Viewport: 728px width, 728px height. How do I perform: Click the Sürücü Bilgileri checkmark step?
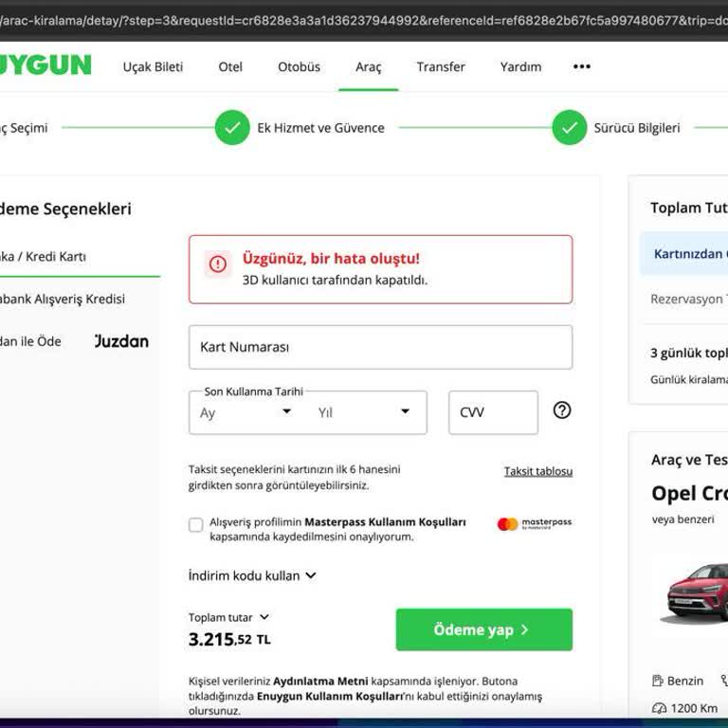(569, 128)
